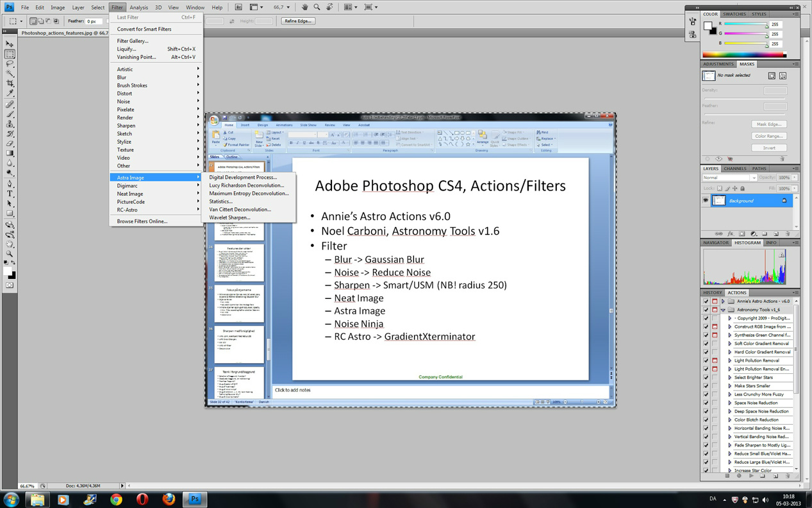Toggle the checkmark for Select Brighter Stars action
The height and width of the screenshot is (508, 812).
click(706, 378)
